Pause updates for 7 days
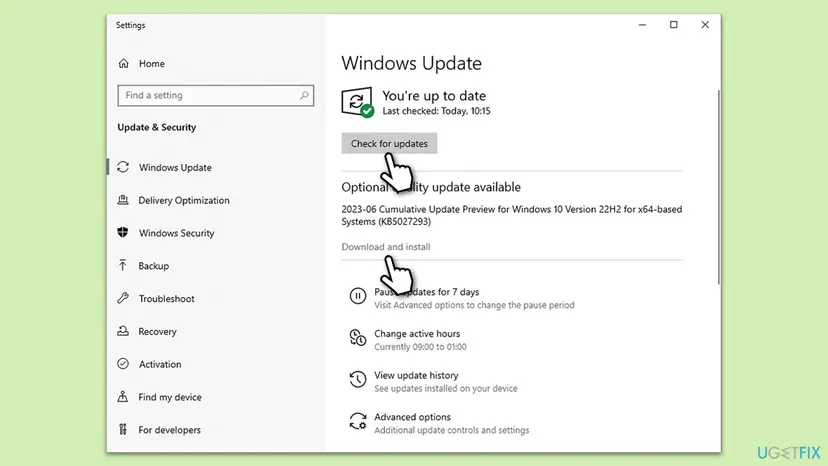Screen dimensions: 828x466 click(x=427, y=292)
